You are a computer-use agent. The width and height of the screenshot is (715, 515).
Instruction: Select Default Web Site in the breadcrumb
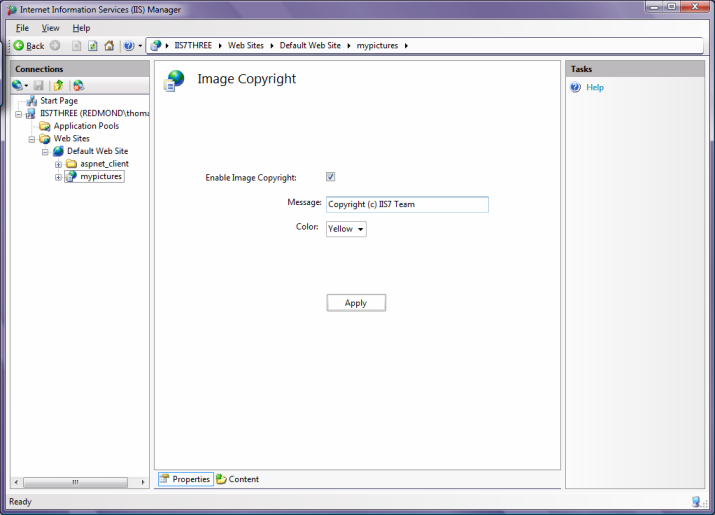(x=310, y=45)
